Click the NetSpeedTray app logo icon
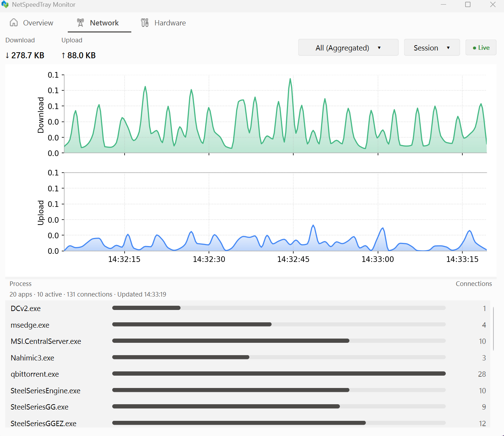The height and width of the screenshot is (436, 504). point(5,5)
